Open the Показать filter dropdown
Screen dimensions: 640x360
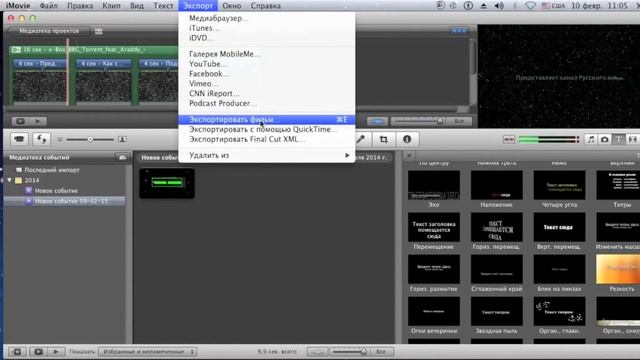click(147, 351)
